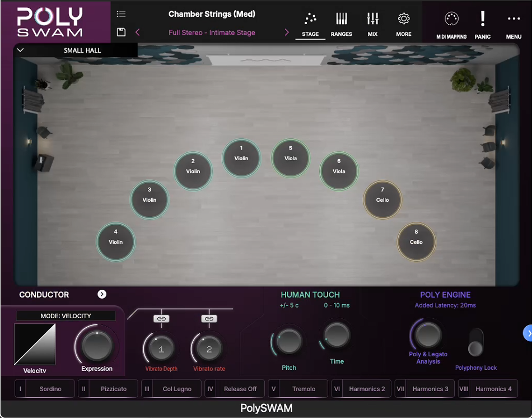Switch to the Stage tab

tap(310, 25)
